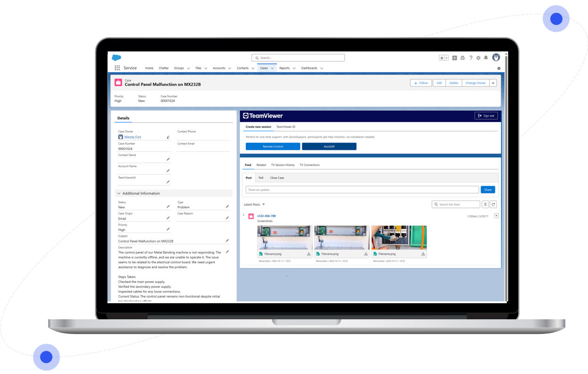588x374 pixels.
Task: Expand the s123-456-789 feed post chevron
Action: [244, 215]
